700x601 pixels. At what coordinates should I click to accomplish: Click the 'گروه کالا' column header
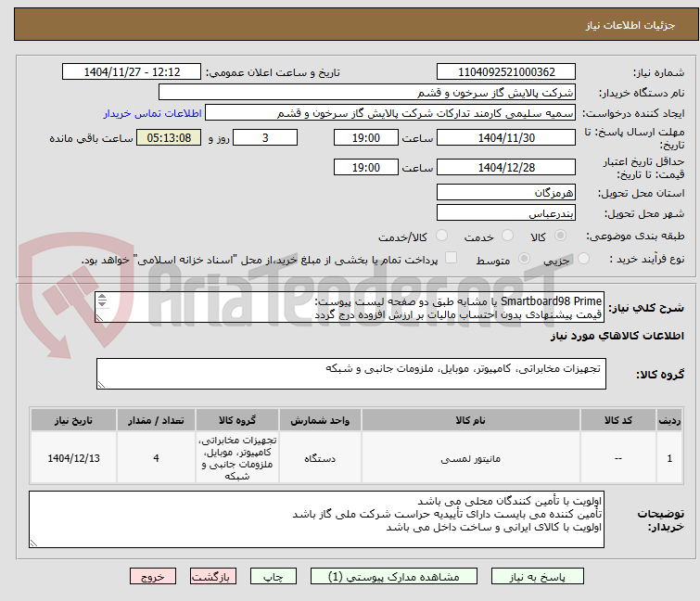(237, 421)
